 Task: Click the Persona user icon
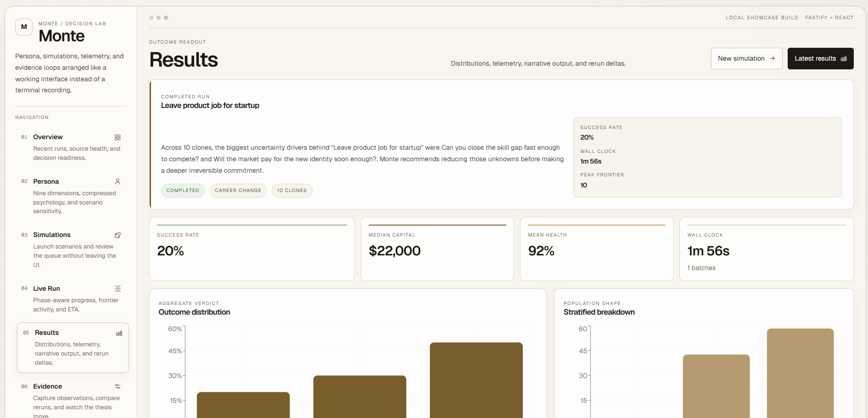tap(118, 181)
